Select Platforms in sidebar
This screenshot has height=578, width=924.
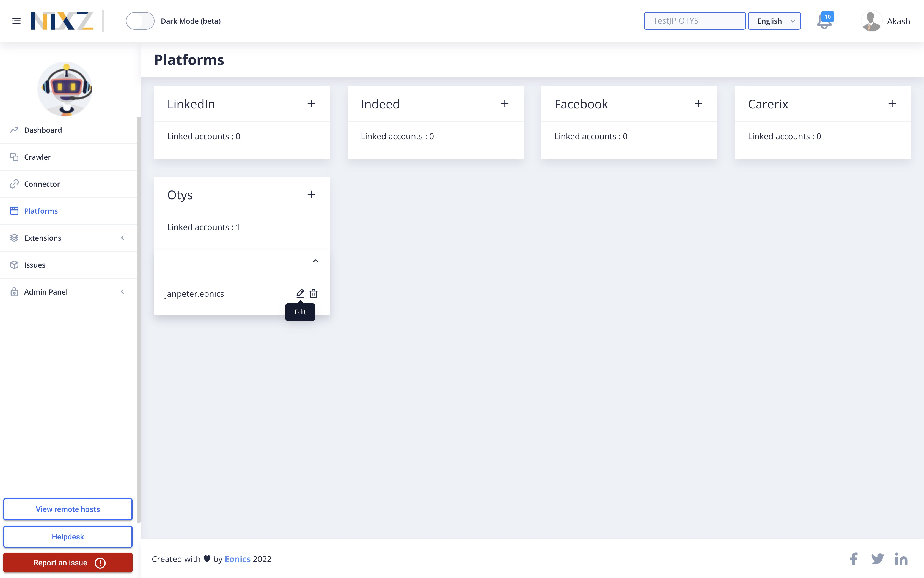(68, 211)
